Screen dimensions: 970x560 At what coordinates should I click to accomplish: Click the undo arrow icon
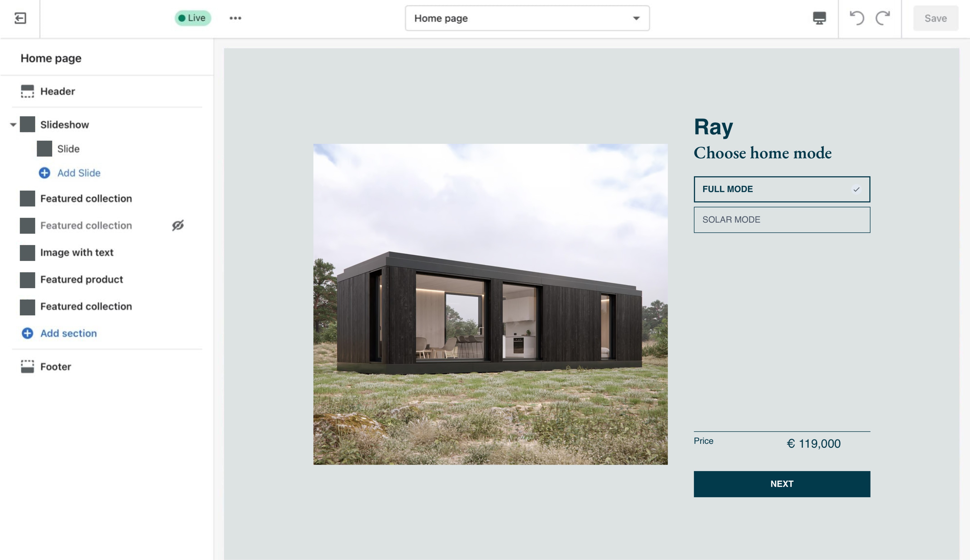pos(857,18)
